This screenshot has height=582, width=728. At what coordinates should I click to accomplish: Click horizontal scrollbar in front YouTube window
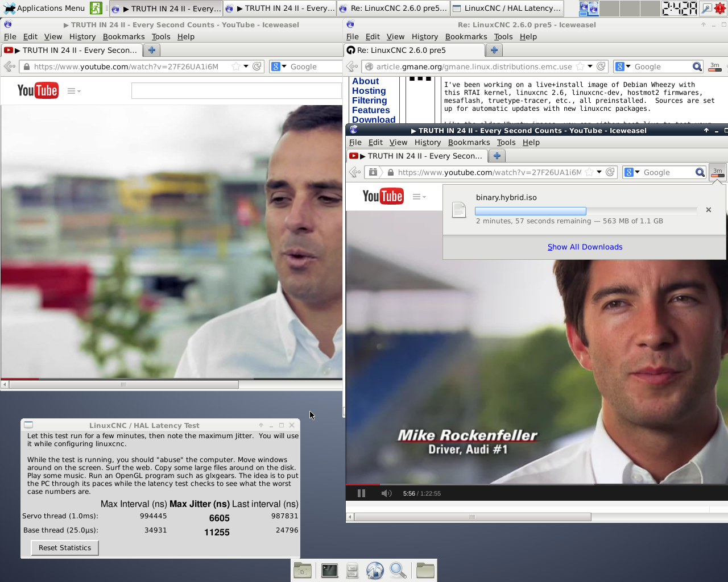pos(472,517)
